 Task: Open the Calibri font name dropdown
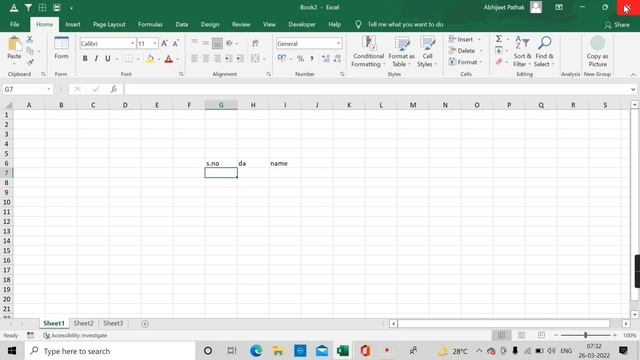[x=132, y=43]
